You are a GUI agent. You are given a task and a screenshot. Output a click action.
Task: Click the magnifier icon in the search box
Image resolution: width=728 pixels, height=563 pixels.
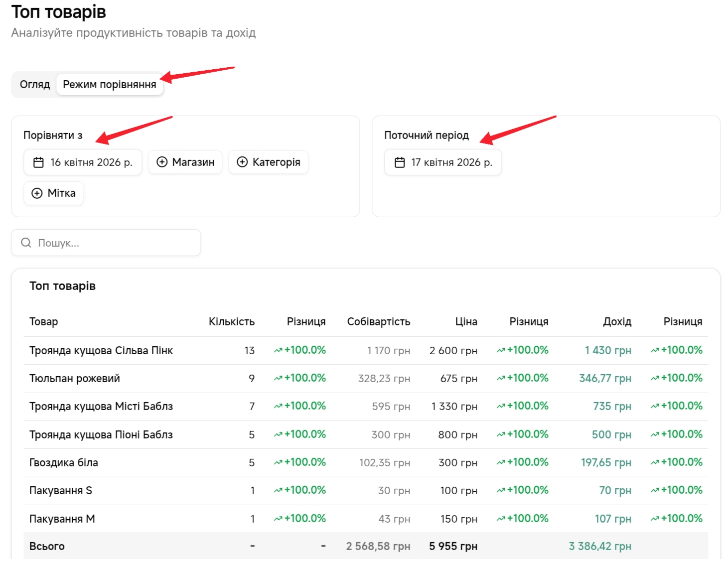click(26, 243)
